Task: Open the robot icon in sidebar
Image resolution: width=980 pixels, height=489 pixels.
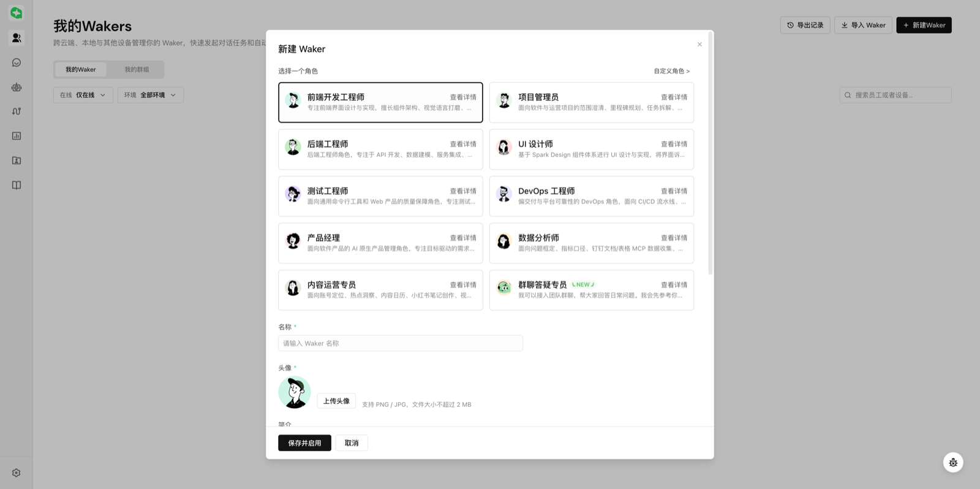Action: (17, 87)
